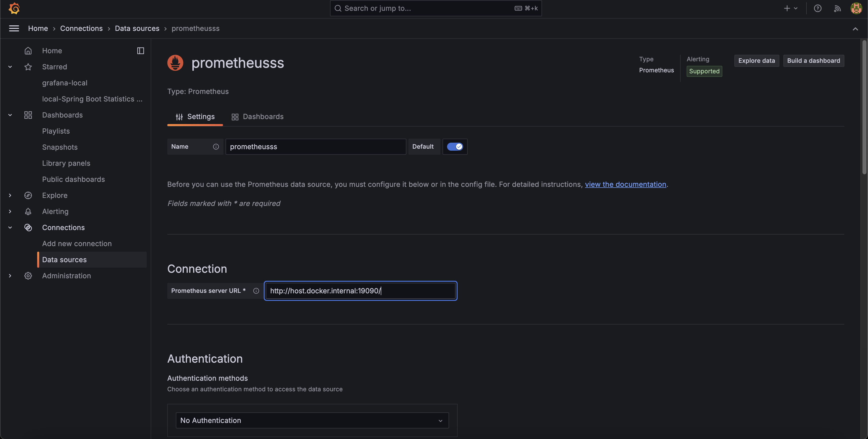Click the Prometheus flame logo
Screen dimensions: 868x439
click(x=175, y=63)
